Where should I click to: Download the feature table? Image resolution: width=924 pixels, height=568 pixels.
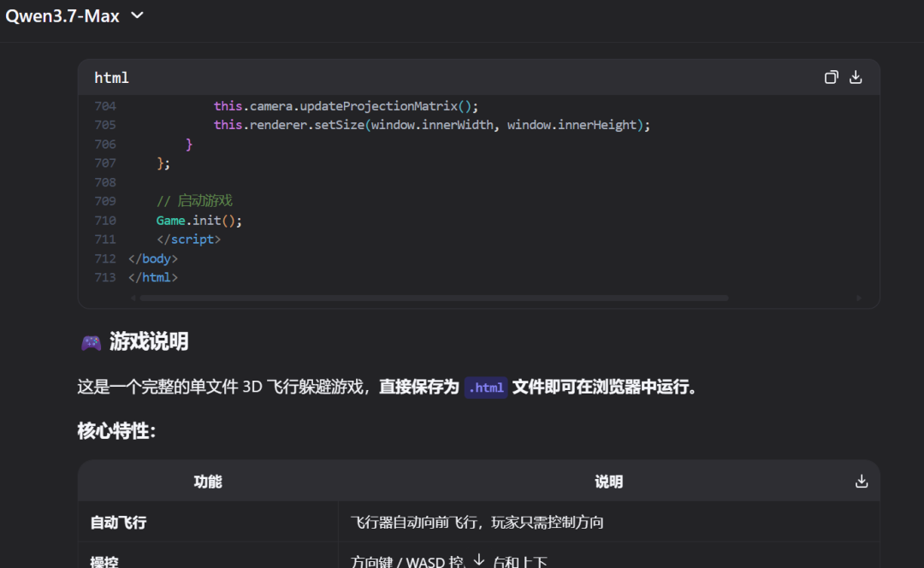click(862, 482)
